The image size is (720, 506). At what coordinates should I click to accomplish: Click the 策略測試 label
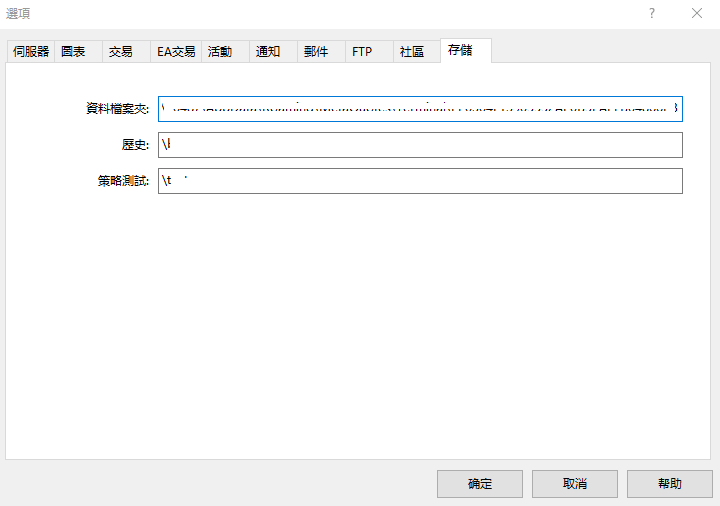(x=124, y=181)
